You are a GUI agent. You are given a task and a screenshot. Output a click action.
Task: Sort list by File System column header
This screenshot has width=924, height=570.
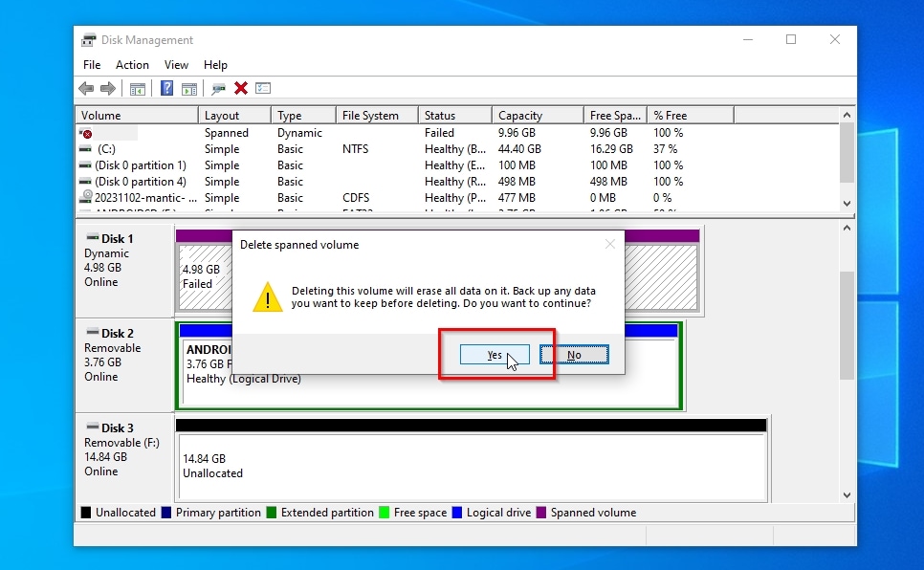pos(370,116)
